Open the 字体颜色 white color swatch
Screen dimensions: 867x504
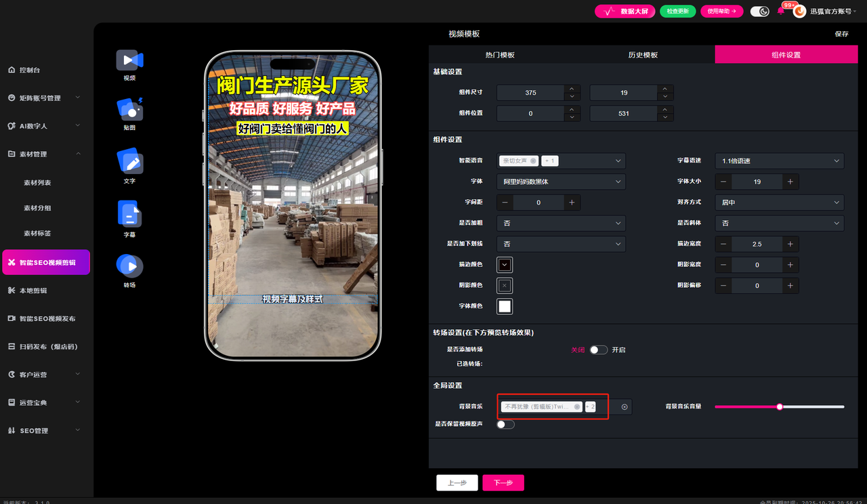pos(505,306)
